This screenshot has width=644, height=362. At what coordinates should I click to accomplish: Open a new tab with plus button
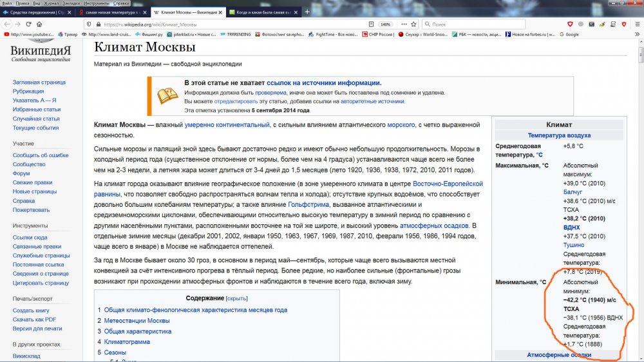307,12
